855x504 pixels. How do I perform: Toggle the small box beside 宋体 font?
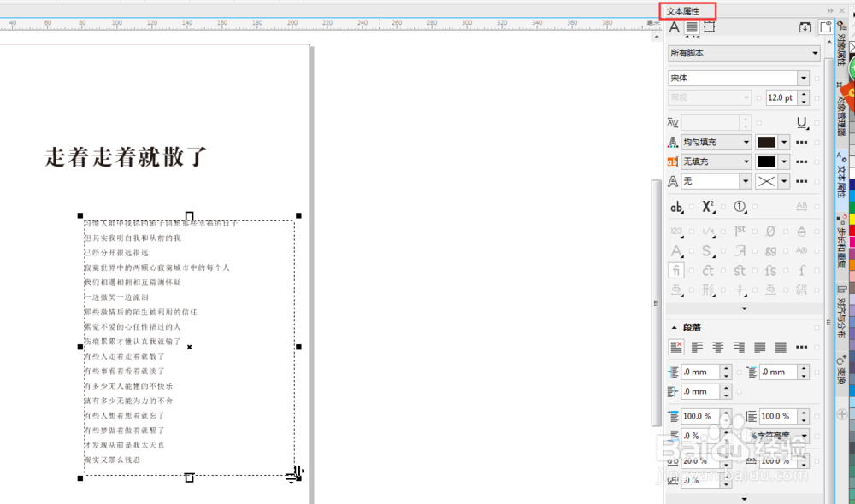pos(817,79)
